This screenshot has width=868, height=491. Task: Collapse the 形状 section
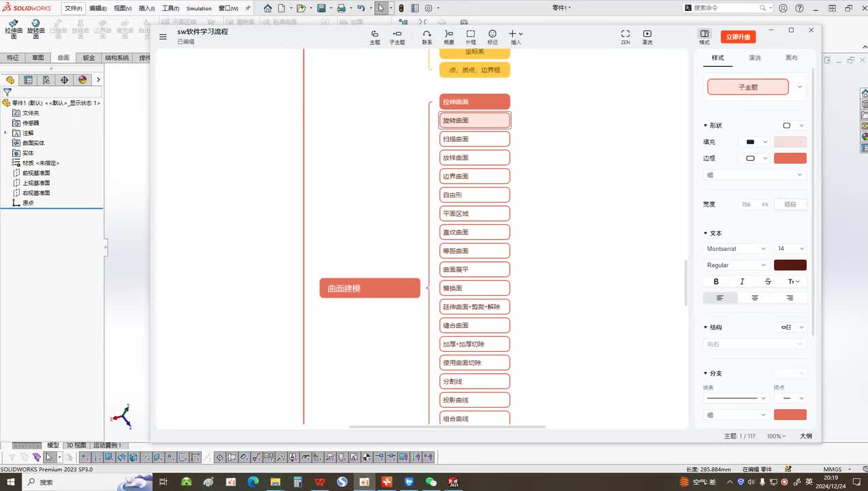706,125
